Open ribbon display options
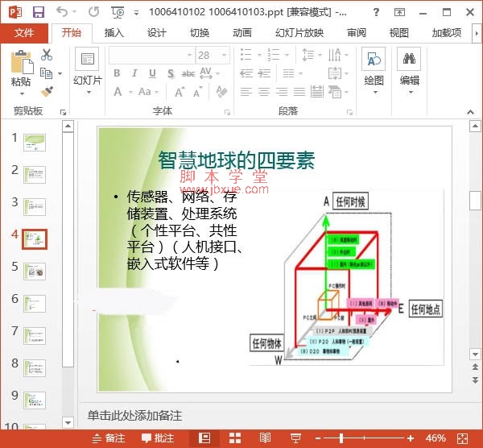 point(399,12)
